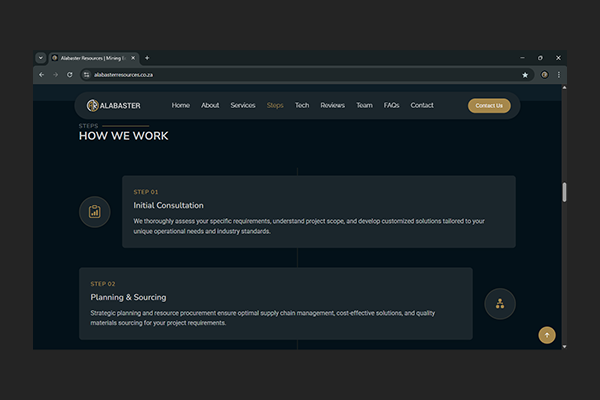The width and height of the screenshot is (600, 400).
Task: Navigate to Contact nav link
Action: pyautogui.click(x=422, y=105)
